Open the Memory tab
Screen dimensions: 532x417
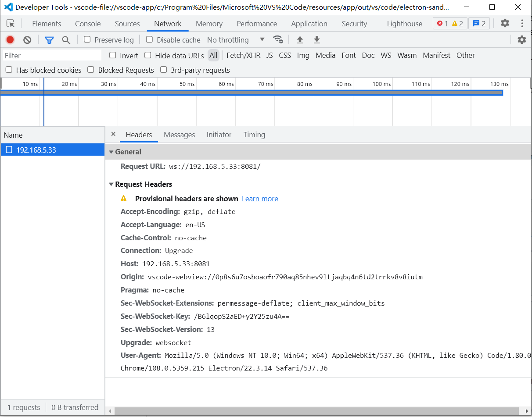(209, 24)
